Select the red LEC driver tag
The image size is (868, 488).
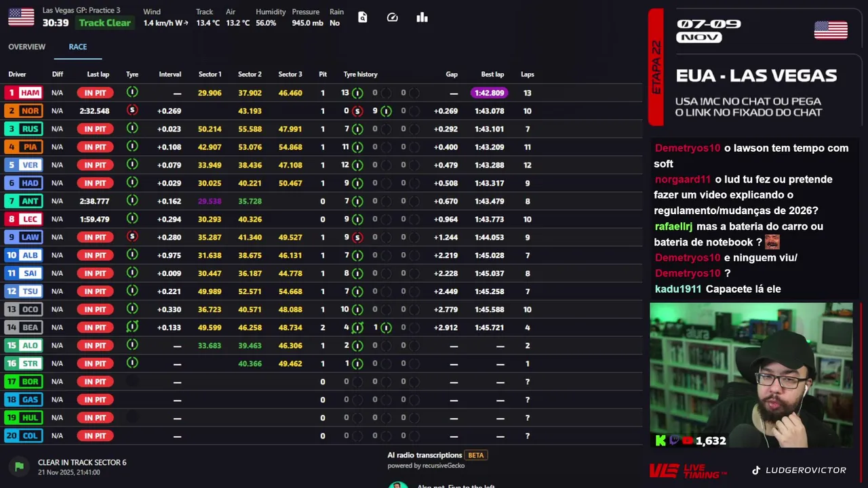pyautogui.click(x=24, y=219)
